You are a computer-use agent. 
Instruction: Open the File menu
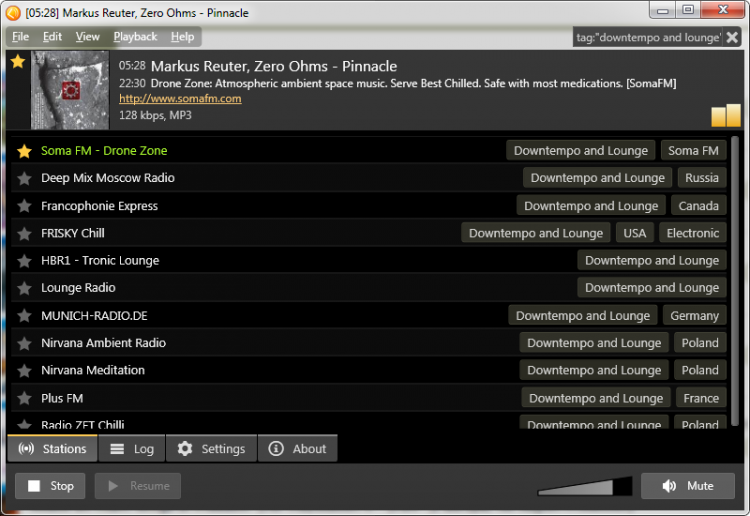click(x=20, y=37)
